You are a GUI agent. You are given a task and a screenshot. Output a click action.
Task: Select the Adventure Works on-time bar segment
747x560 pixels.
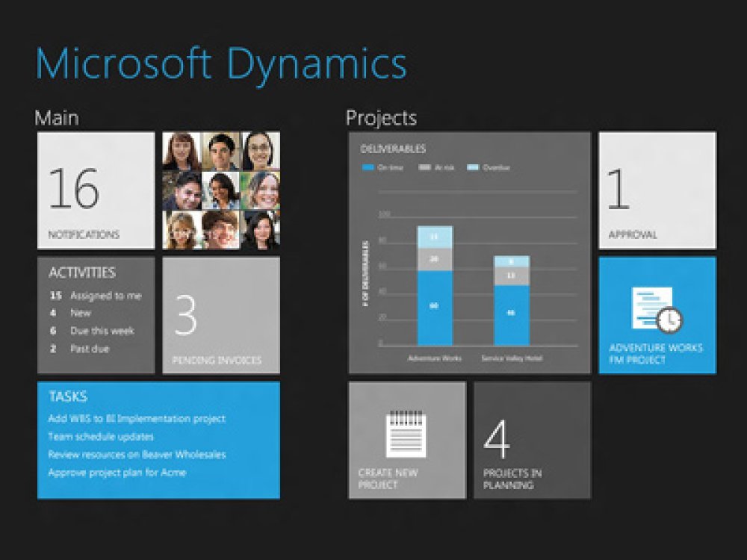[x=435, y=308]
